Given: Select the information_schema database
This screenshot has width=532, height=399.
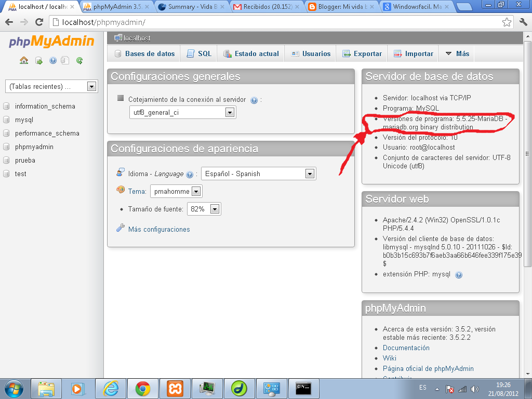Looking at the screenshot, I should pyautogui.click(x=45, y=106).
